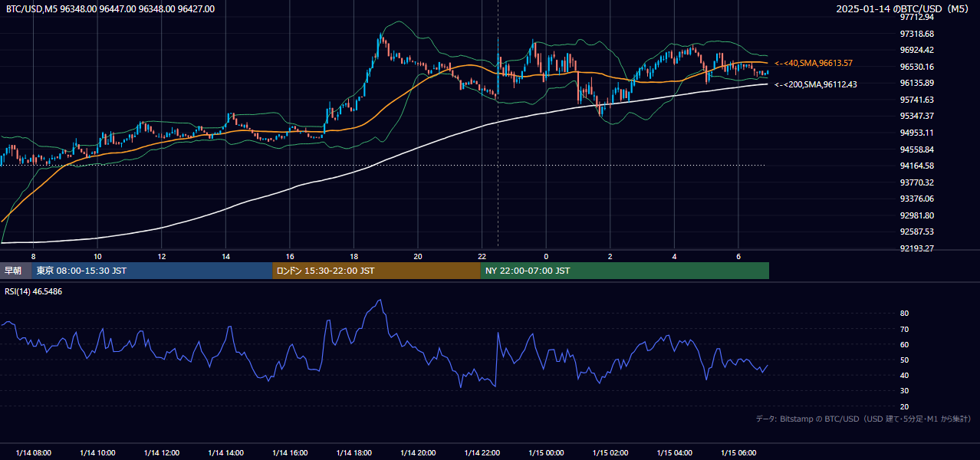Click price axis label 95347.37

pos(917,116)
